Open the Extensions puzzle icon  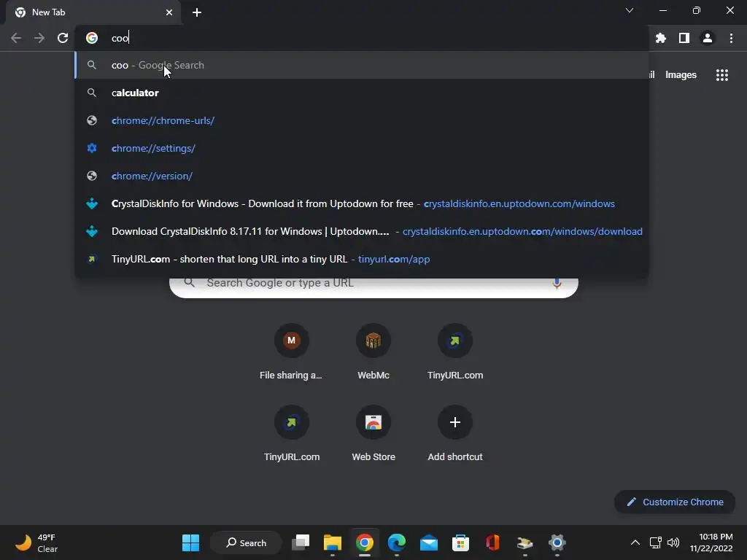[x=660, y=38]
